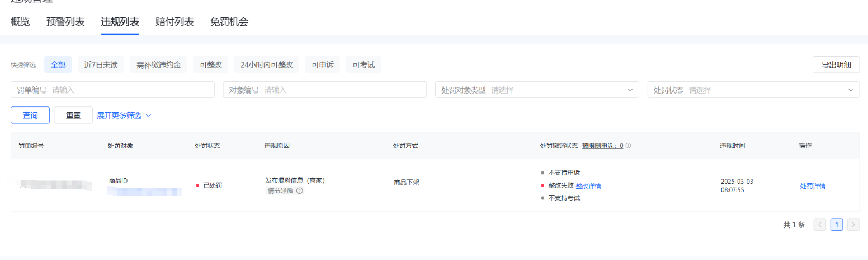
Task: Switch to the 赔付列表 tab
Action: (174, 22)
